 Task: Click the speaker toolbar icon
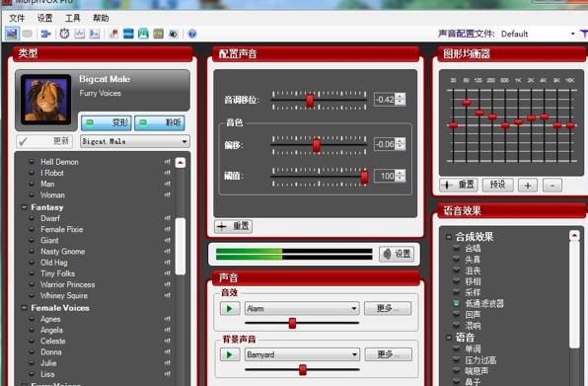[x=174, y=35]
